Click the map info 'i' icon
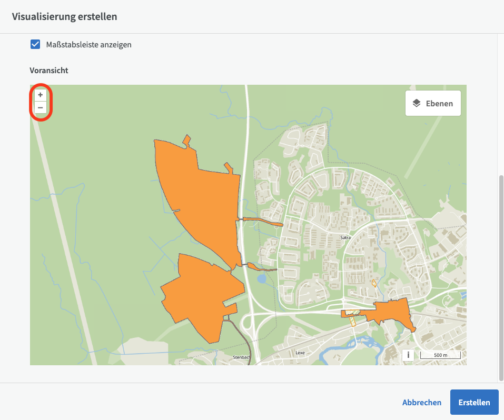This screenshot has width=504, height=420. tap(408, 355)
